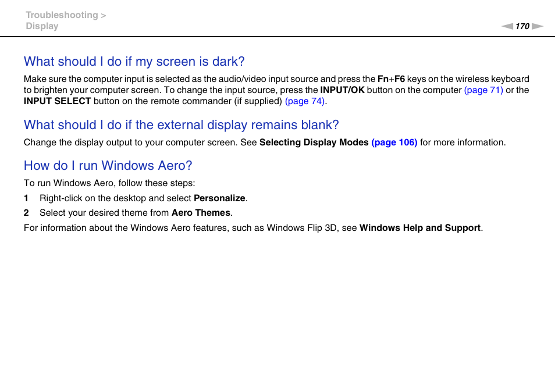Follow the page 106 link
The width and height of the screenshot is (555, 392).
[x=394, y=142]
